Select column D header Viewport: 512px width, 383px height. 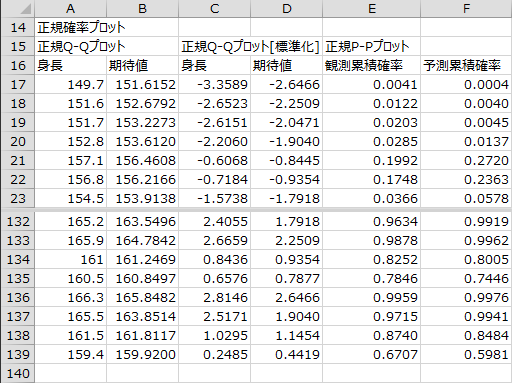286,8
